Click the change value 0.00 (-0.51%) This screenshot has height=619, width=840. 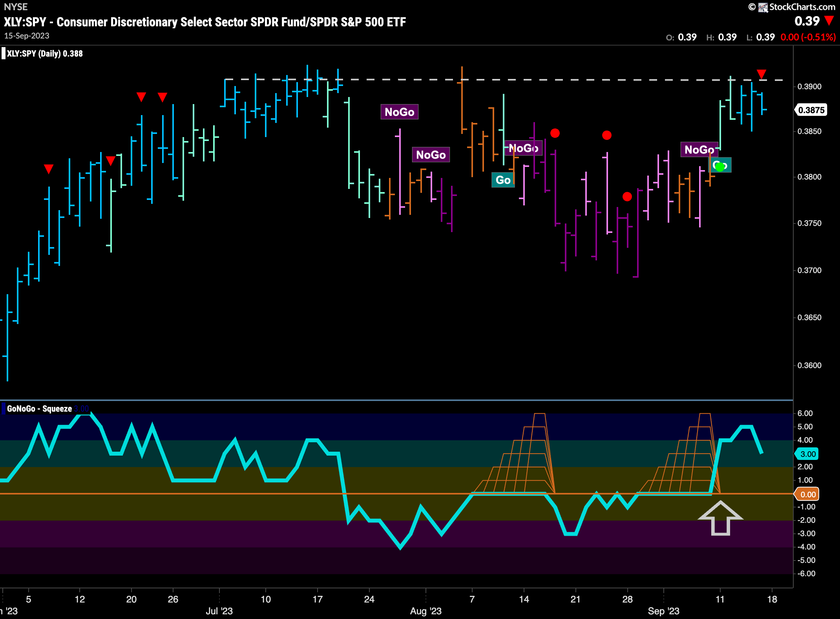808,37
